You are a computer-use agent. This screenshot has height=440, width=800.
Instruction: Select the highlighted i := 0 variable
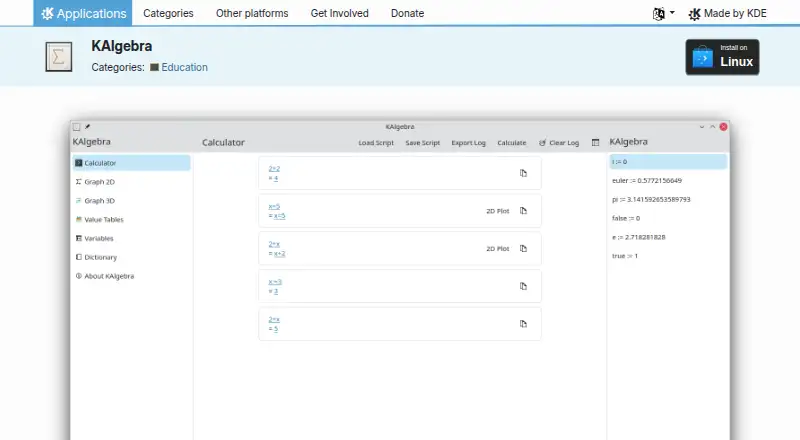(668, 162)
